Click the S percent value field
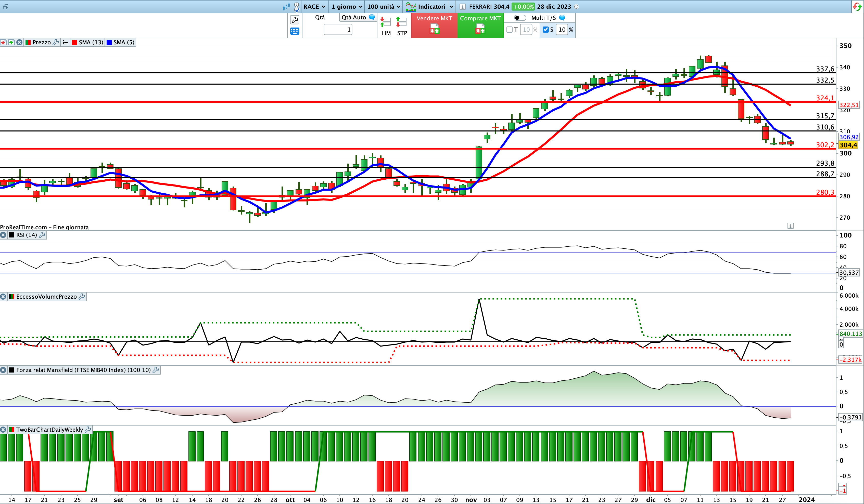This screenshot has width=864, height=504. 562,30
